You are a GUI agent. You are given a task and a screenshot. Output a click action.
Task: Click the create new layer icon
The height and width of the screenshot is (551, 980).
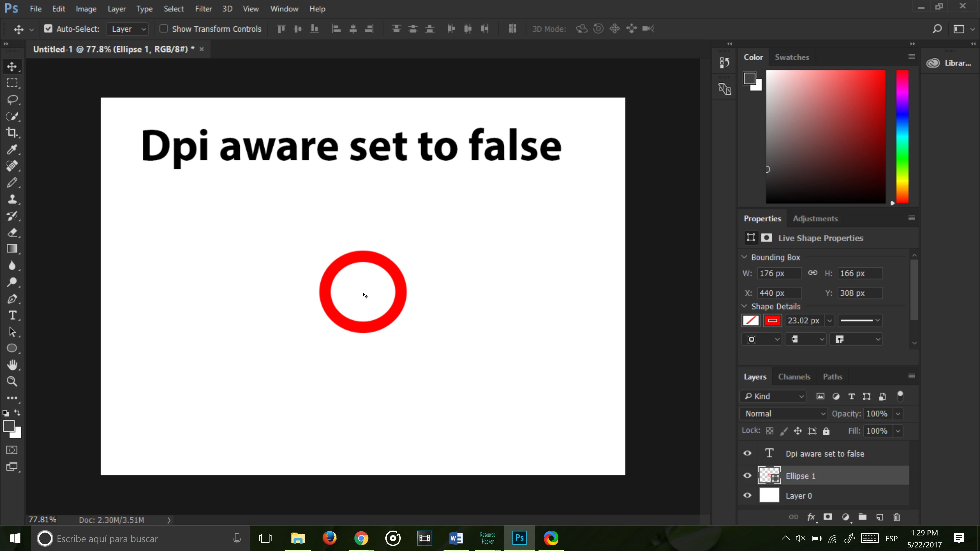click(879, 517)
